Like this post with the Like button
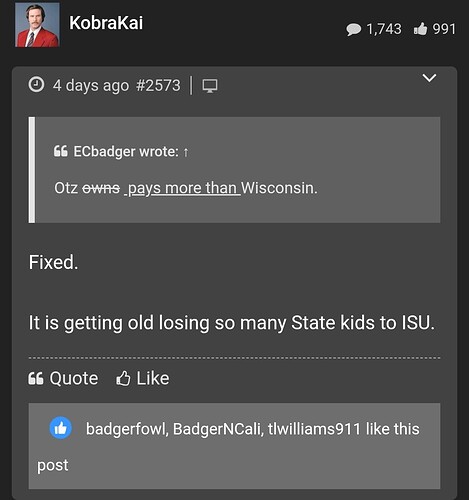 [143, 378]
